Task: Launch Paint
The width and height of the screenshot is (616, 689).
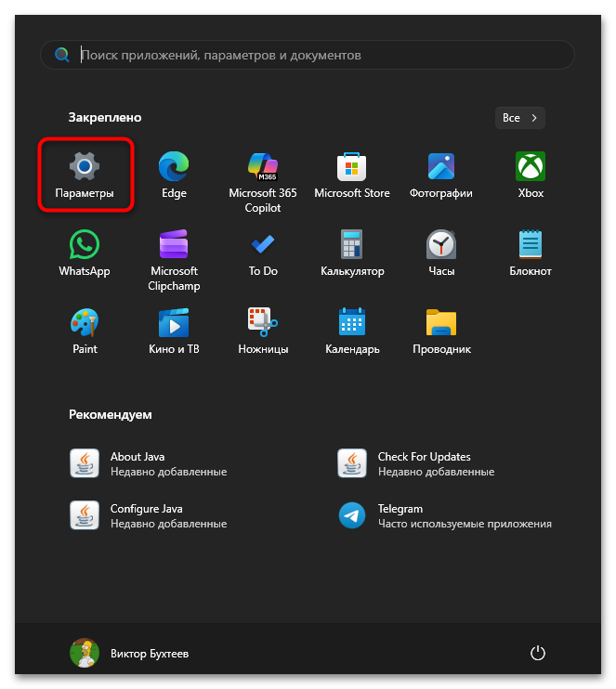Action: [85, 331]
